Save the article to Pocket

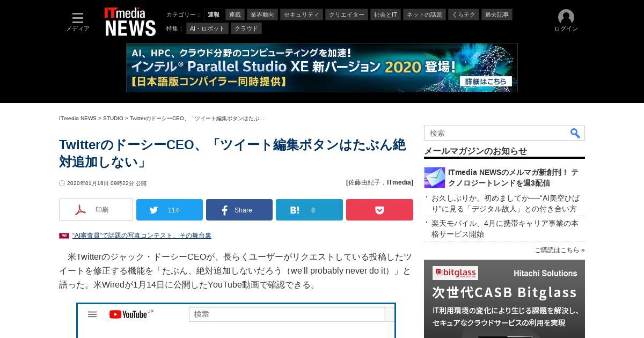point(379,210)
